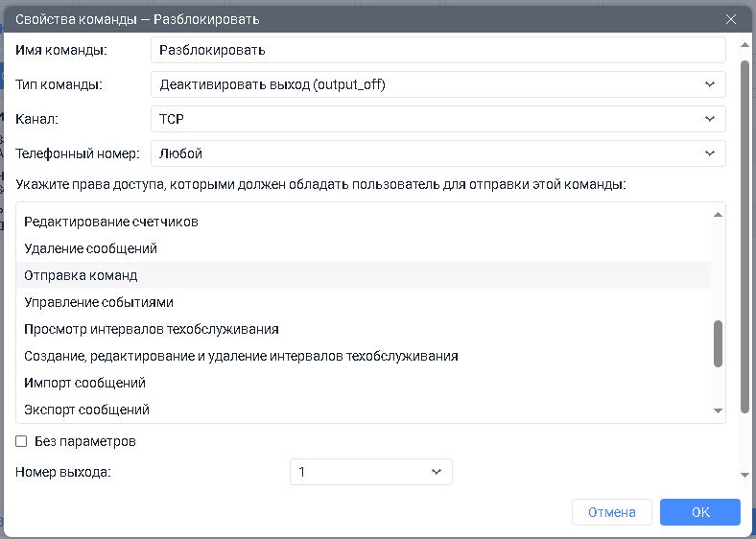Viewport: 756px width, 539px height.
Task: Close the command properties dialog
Action: pos(731,19)
